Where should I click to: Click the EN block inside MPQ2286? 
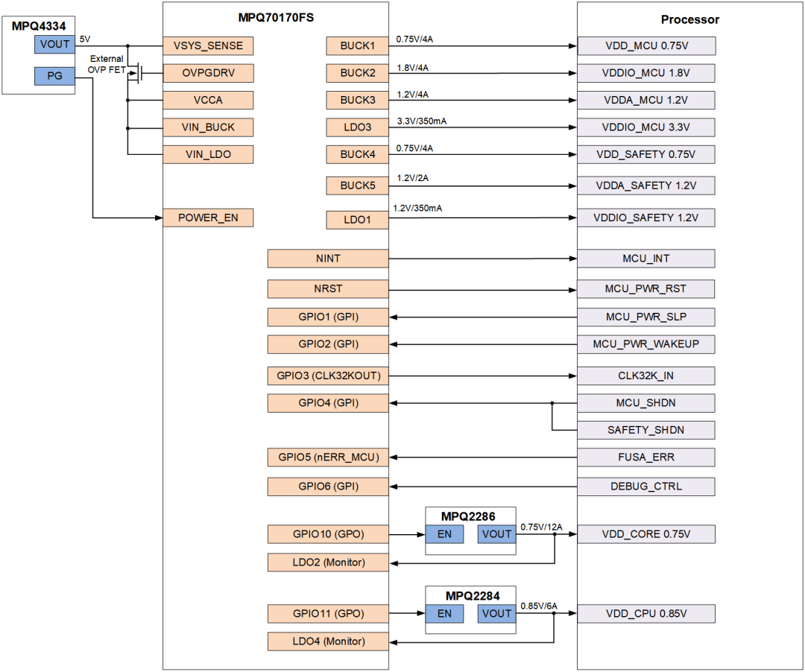(444, 533)
